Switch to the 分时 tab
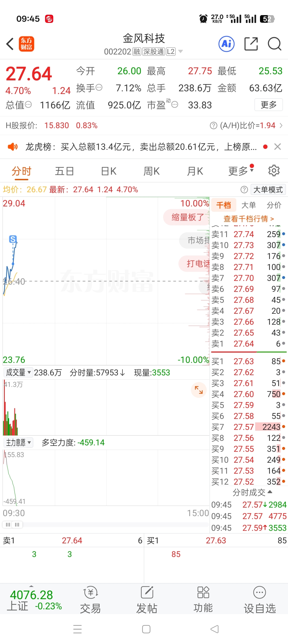The height and width of the screenshot is (644, 288). (22, 171)
